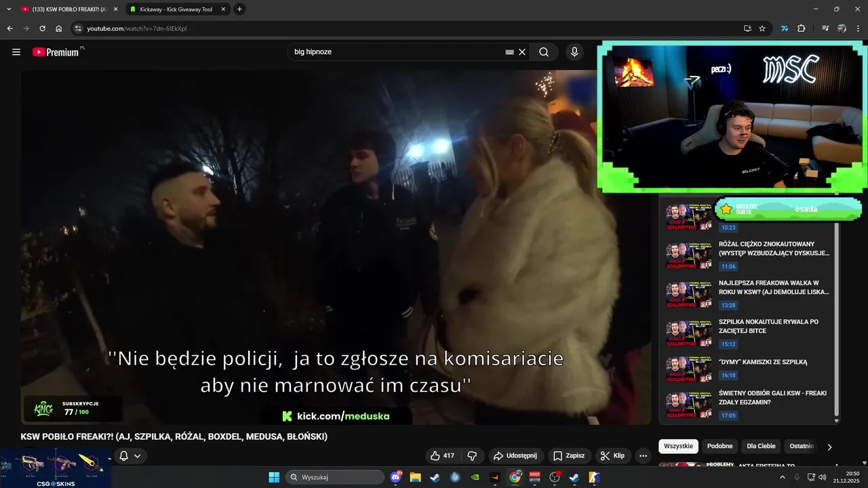Open the Chrome profile avatar
Screen dimensions: 868x488
pos(842,28)
